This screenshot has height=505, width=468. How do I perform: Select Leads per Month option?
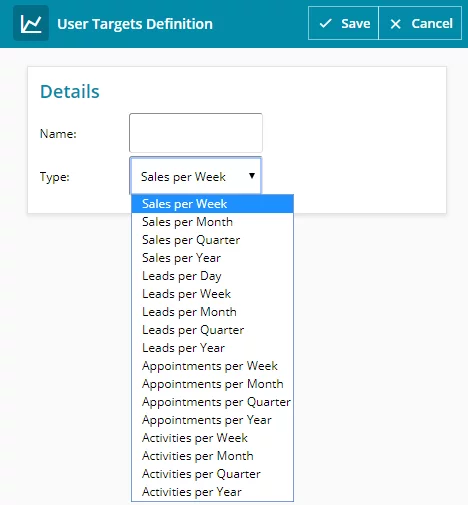point(212,312)
